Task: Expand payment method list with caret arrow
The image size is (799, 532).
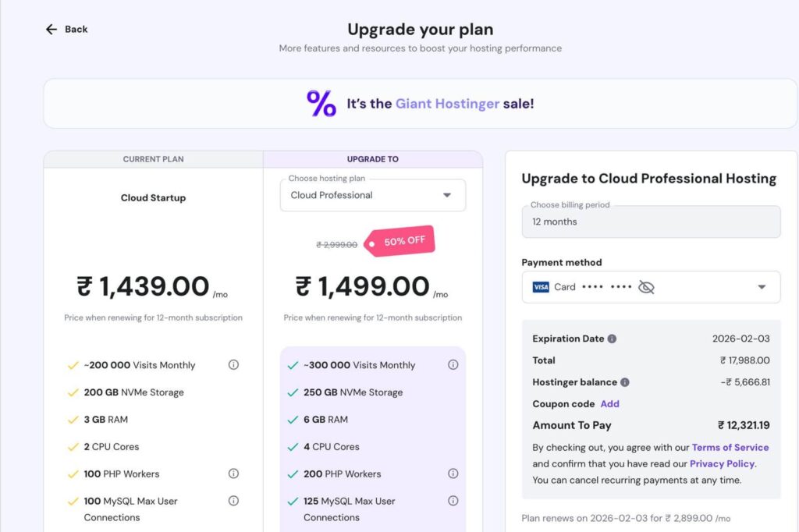Action: tap(762, 287)
